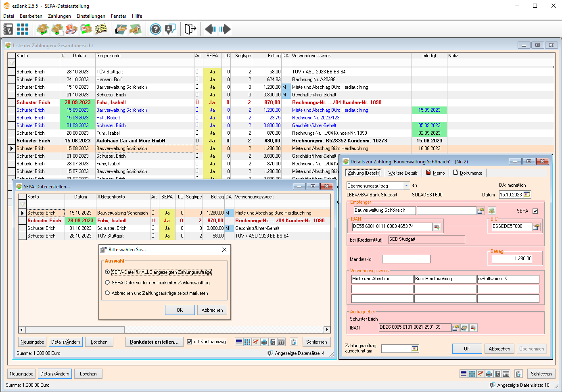Viewport: 562px width, 392px height.
Task: Open the Hilfe question mark toolbar icon
Action: click(x=155, y=29)
